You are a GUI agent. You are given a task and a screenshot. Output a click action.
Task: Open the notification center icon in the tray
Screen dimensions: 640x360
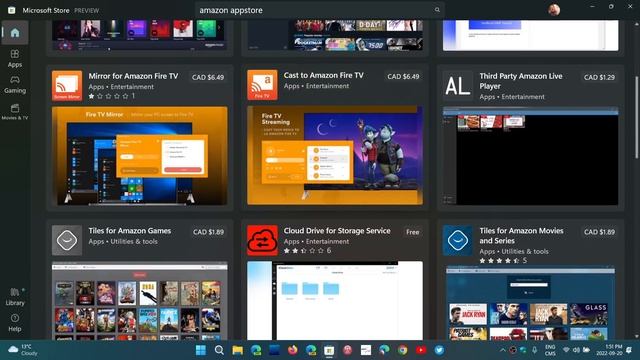(x=630, y=350)
